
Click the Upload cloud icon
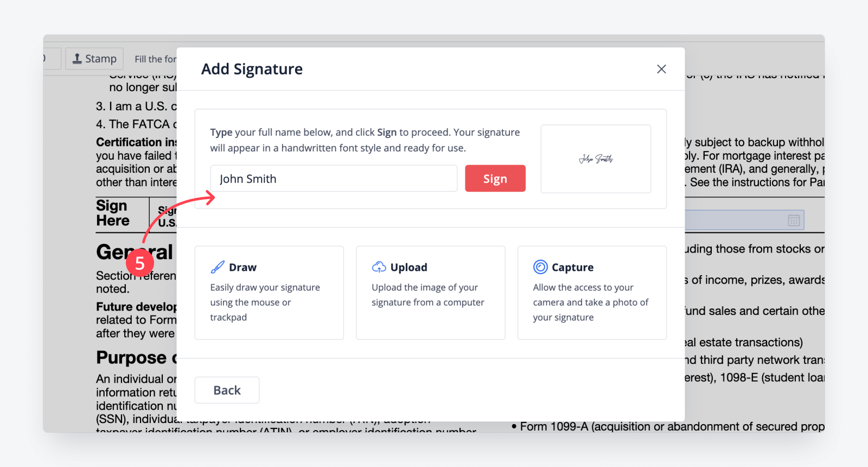coord(379,267)
